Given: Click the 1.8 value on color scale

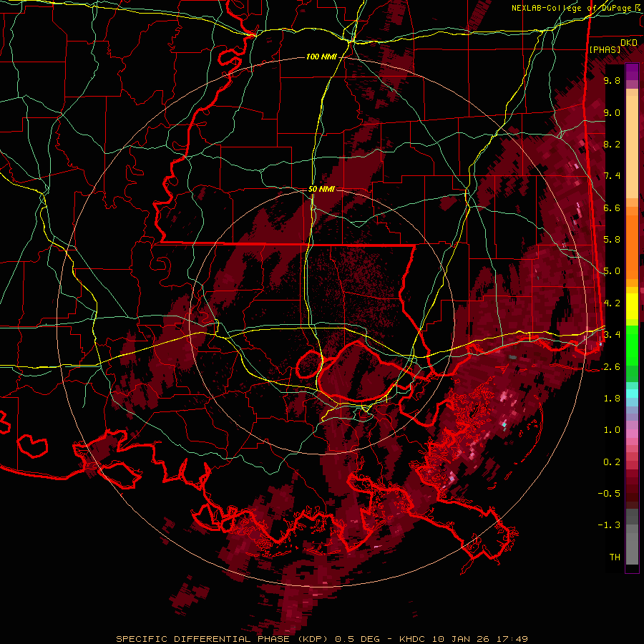Looking at the screenshot, I should point(612,399).
